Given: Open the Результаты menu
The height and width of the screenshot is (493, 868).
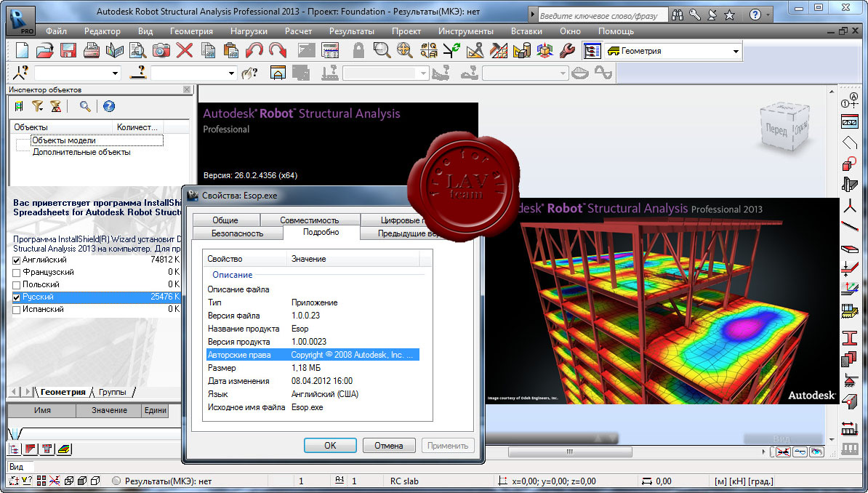Looking at the screenshot, I should pyautogui.click(x=352, y=31).
